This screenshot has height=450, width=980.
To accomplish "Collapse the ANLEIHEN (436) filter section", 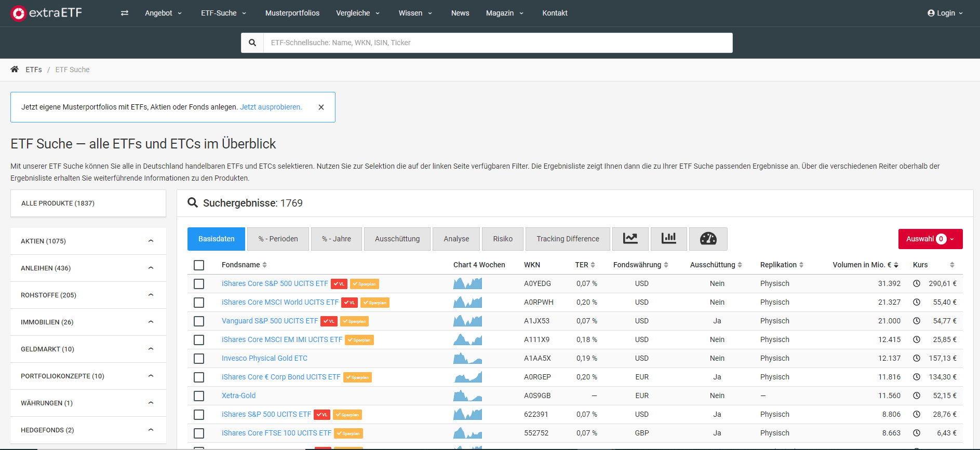I will [x=88, y=268].
